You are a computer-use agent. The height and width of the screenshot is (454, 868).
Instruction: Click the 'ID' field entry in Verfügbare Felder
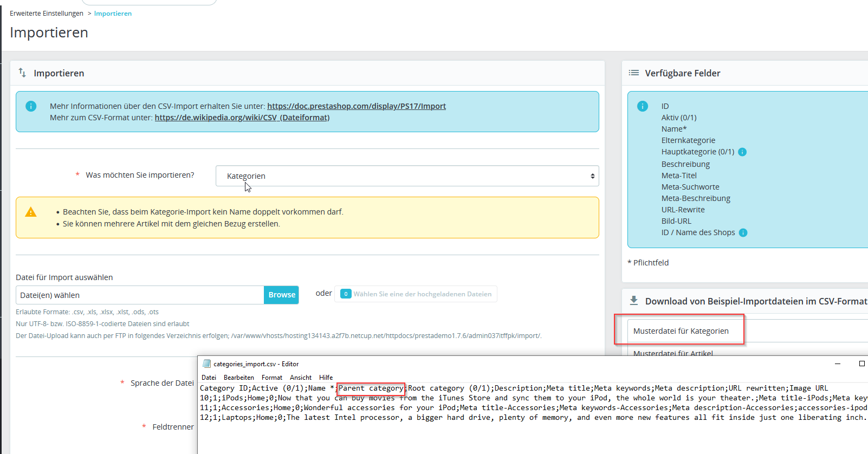click(x=665, y=106)
